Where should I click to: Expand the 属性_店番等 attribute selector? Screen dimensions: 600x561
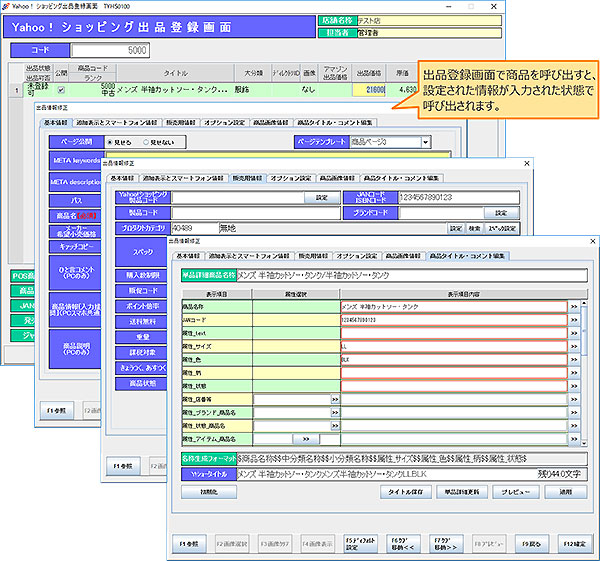335,398
